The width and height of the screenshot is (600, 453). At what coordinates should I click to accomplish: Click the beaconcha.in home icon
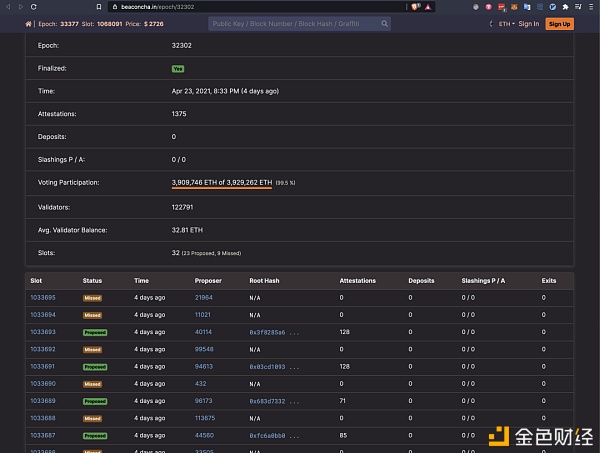28,24
